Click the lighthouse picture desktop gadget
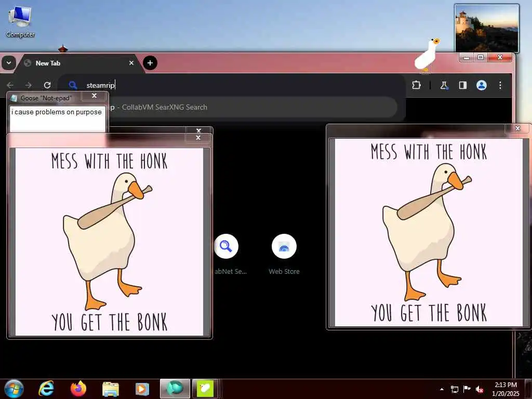532x399 pixels. [486, 28]
